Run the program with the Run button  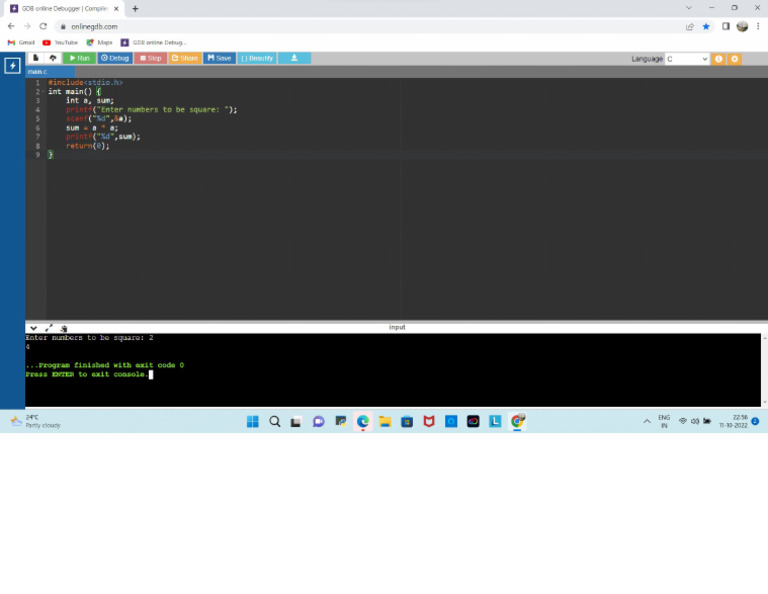point(79,58)
